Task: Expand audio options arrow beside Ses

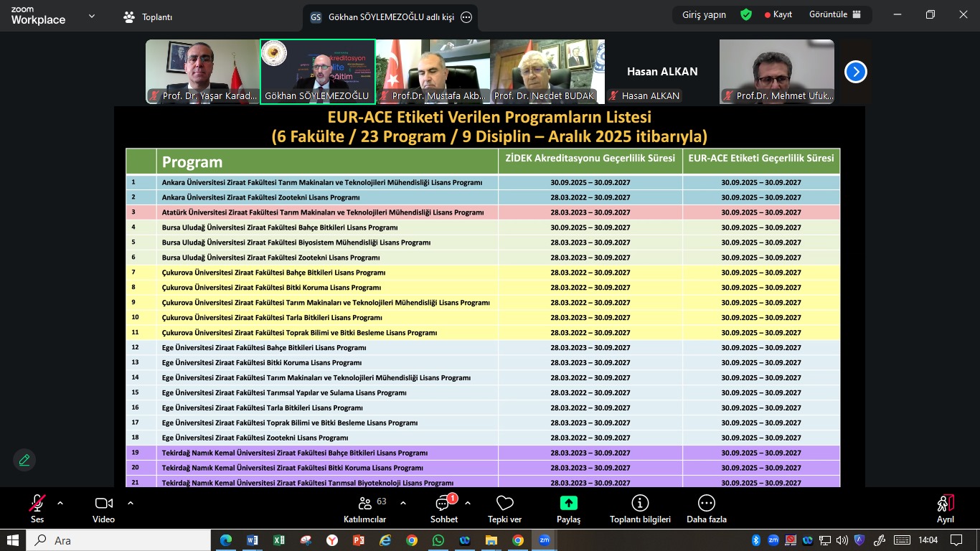Action: [x=60, y=503]
